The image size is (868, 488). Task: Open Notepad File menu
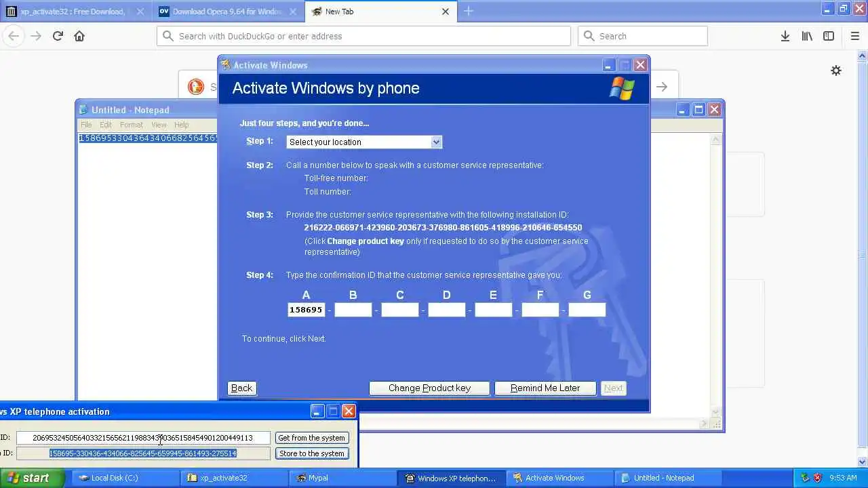click(x=86, y=125)
